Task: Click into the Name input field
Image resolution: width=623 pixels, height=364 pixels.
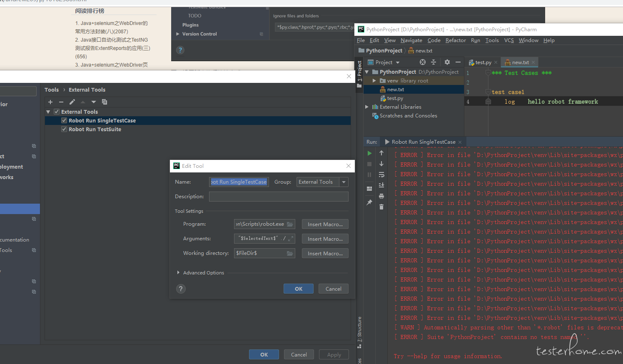Action: 239,182
